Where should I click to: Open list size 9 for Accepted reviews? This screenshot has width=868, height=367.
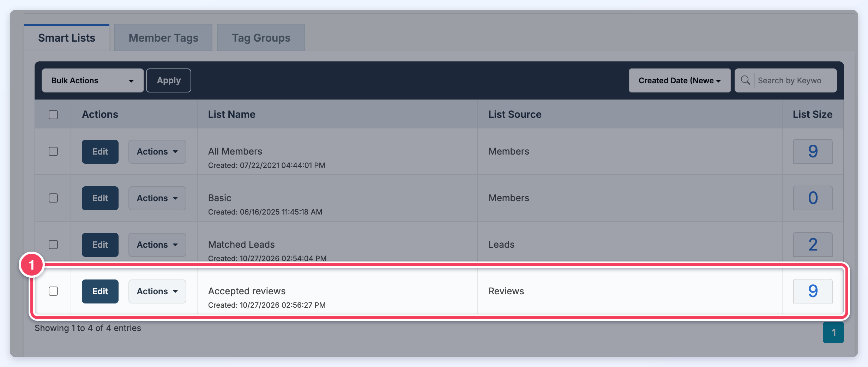pos(813,291)
